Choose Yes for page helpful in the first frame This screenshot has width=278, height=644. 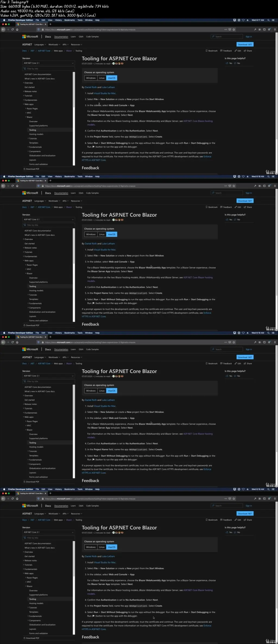tap(229, 63)
